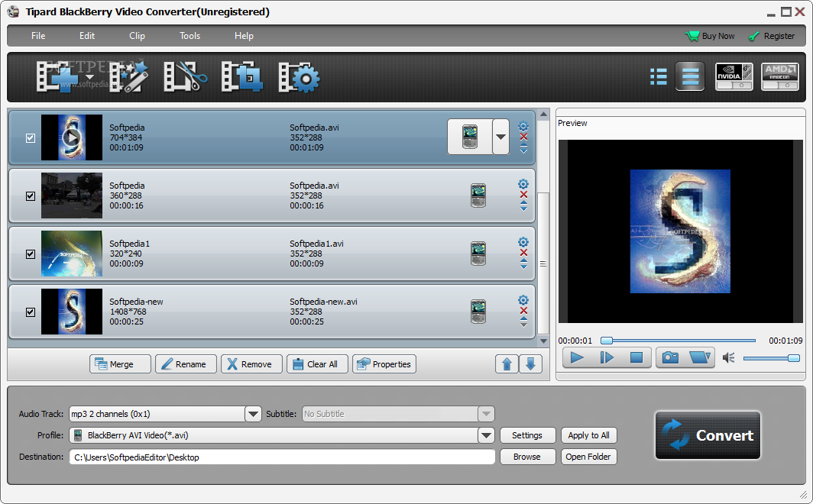Click the Remove button

251,364
